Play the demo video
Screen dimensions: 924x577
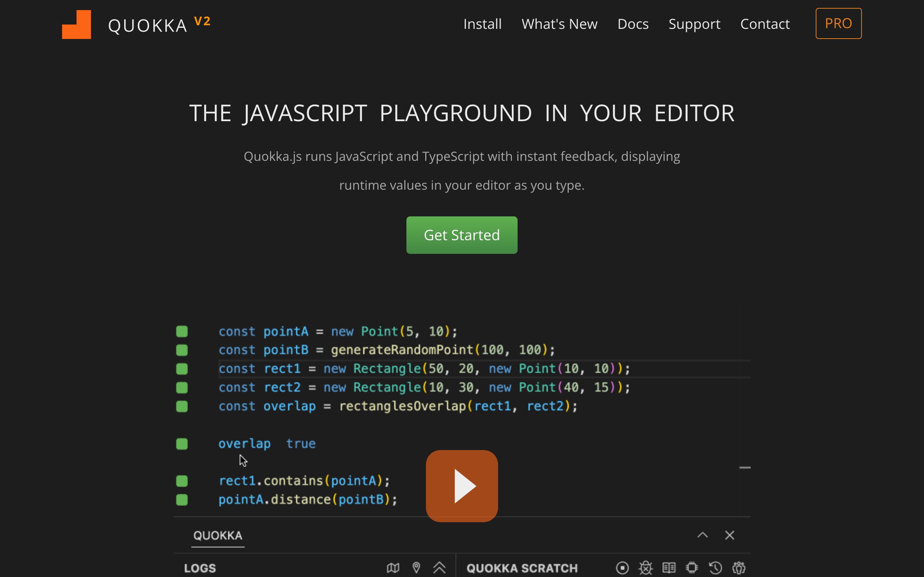(462, 486)
